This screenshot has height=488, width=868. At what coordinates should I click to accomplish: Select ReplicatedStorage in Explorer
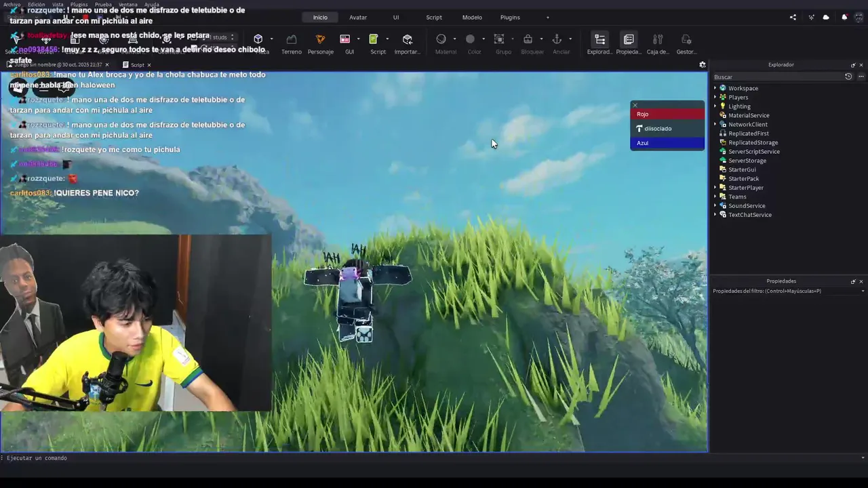click(x=753, y=142)
